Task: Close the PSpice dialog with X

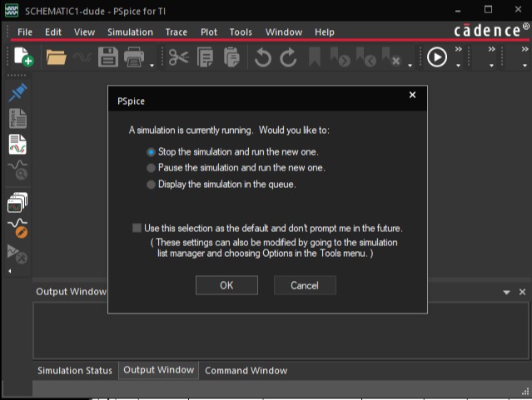Action: click(x=412, y=95)
